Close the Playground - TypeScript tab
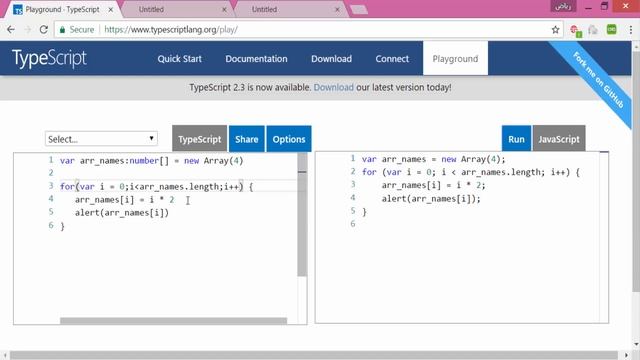Viewport: 640px width, 360px height. pyautogui.click(x=111, y=9)
